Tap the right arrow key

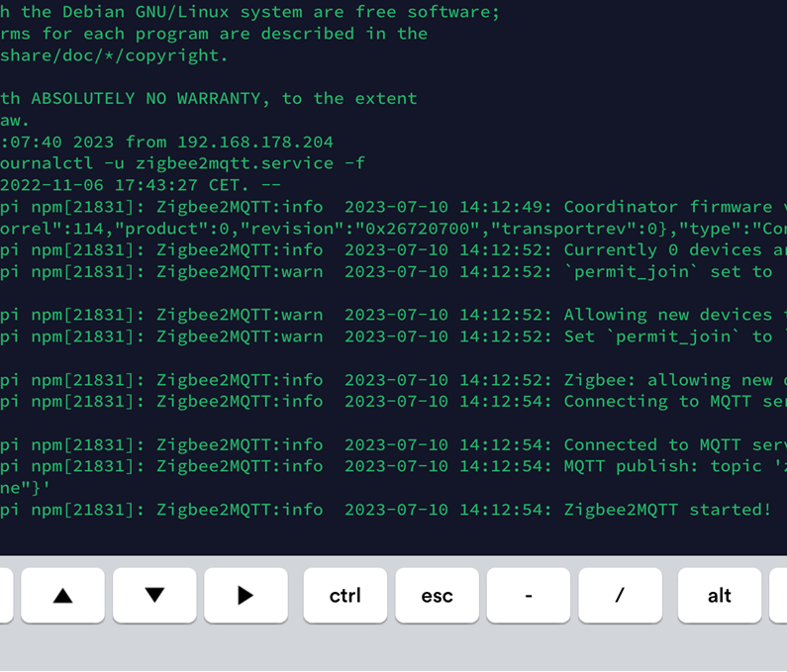pos(246,595)
